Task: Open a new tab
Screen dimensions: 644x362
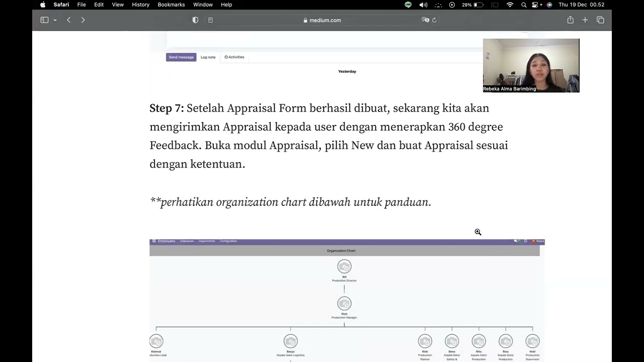Action: click(585, 20)
